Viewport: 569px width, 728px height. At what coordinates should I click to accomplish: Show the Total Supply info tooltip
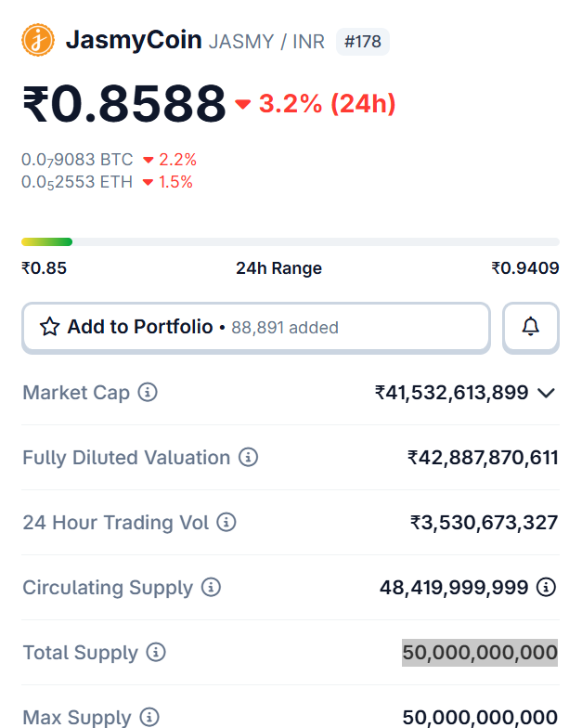(156, 653)
